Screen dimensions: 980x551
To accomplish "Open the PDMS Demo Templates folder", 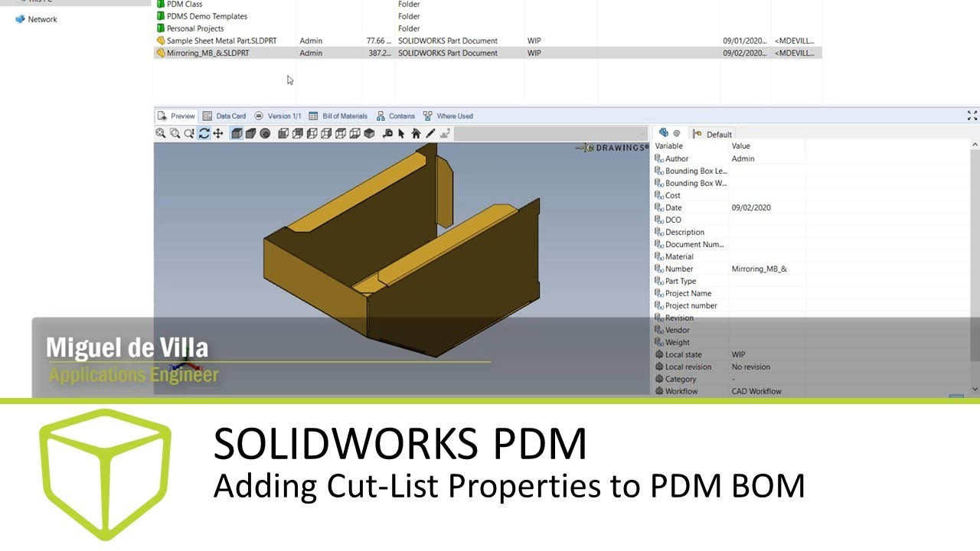I will coord(201,16).
